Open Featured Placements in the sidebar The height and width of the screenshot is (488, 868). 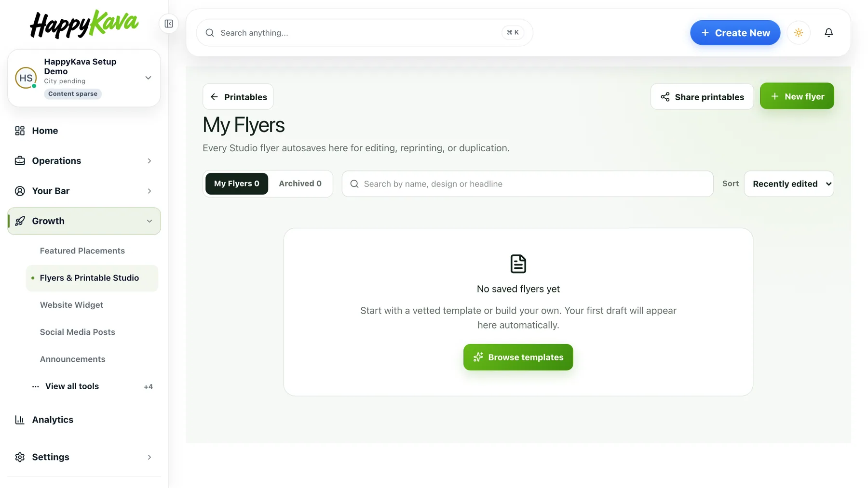[x=82, y=251]
